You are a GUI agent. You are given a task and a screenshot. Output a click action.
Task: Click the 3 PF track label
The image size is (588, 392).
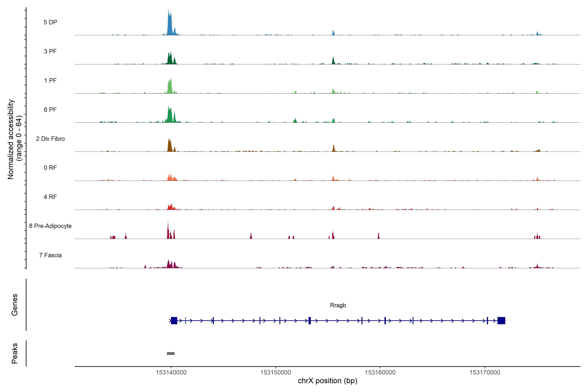coord(50,51)
